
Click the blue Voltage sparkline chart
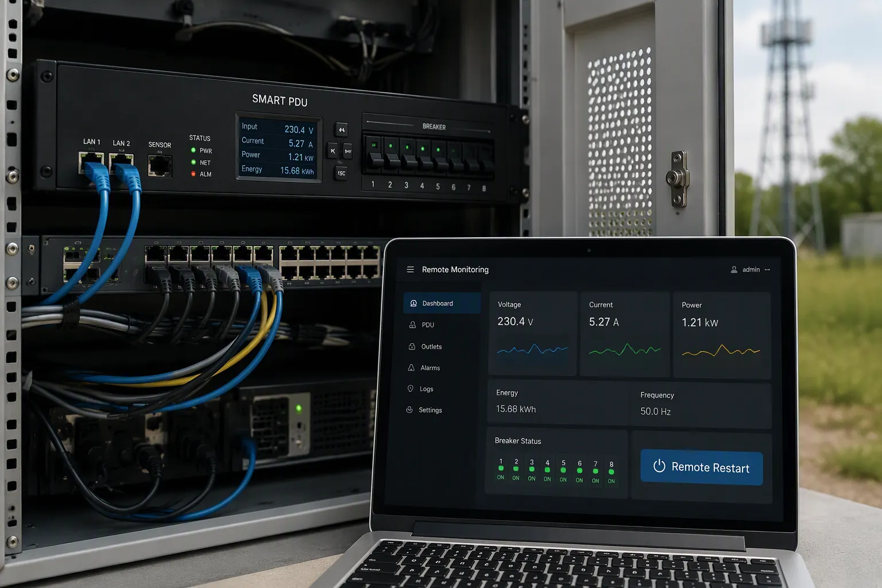(532, 349)
